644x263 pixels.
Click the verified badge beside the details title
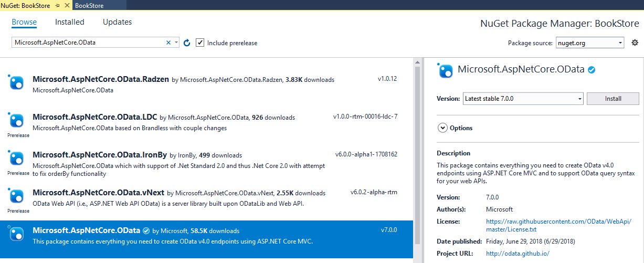tap(592, 69)
